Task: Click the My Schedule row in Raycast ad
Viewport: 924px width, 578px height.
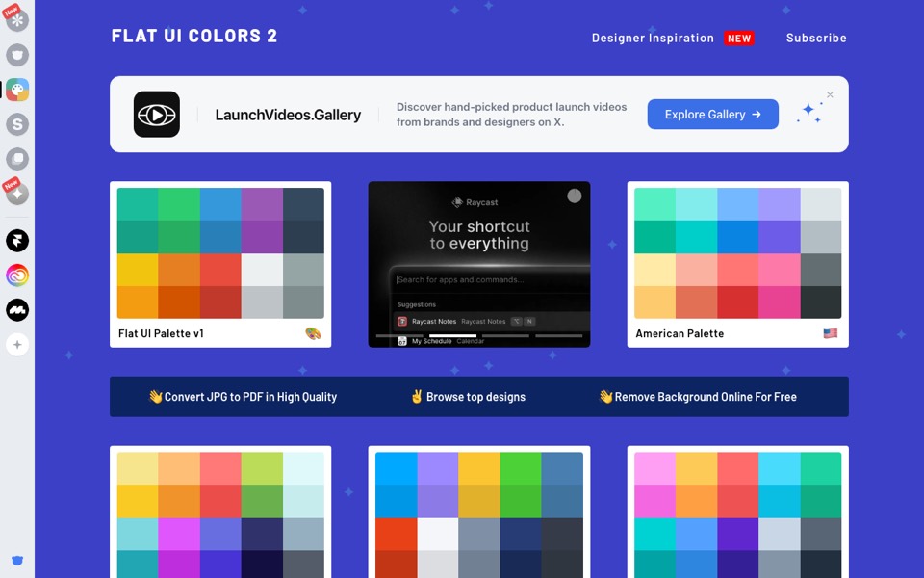Action: pyautogui.click(x=490, y=341)
